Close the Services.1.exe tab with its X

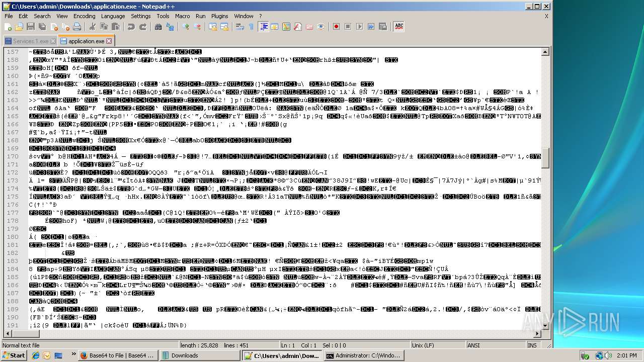(x=53, y=41)
